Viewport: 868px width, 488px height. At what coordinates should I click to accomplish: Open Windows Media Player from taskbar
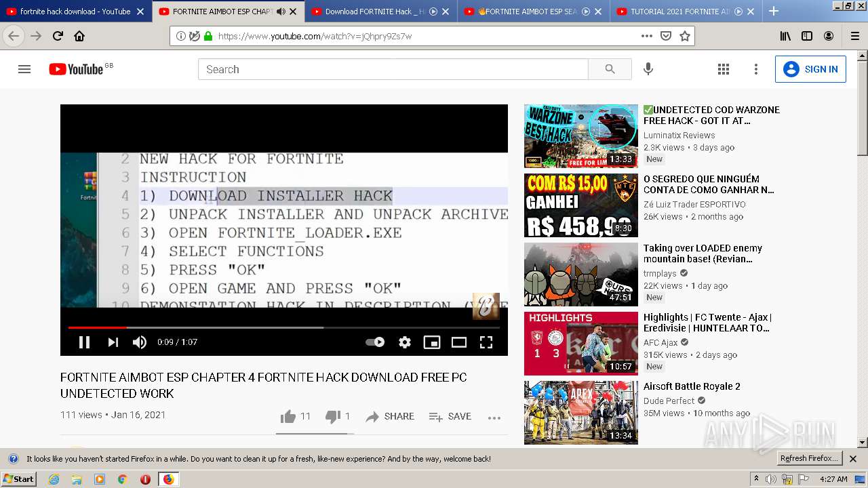click(x=100, y=479)
